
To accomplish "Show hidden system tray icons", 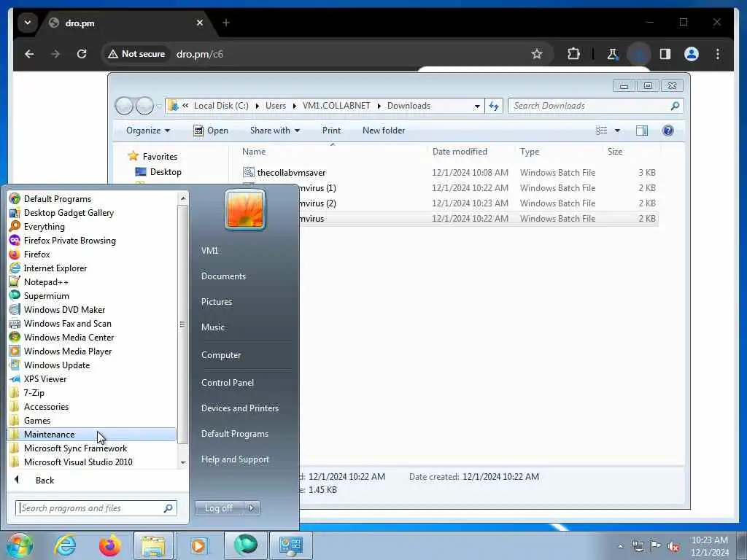I will coord(620,546).
